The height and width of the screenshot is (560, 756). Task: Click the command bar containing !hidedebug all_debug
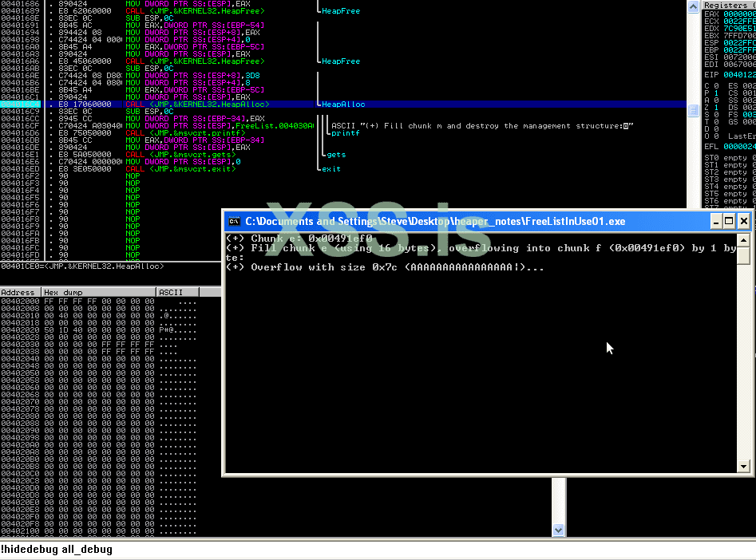coord(378,550)
